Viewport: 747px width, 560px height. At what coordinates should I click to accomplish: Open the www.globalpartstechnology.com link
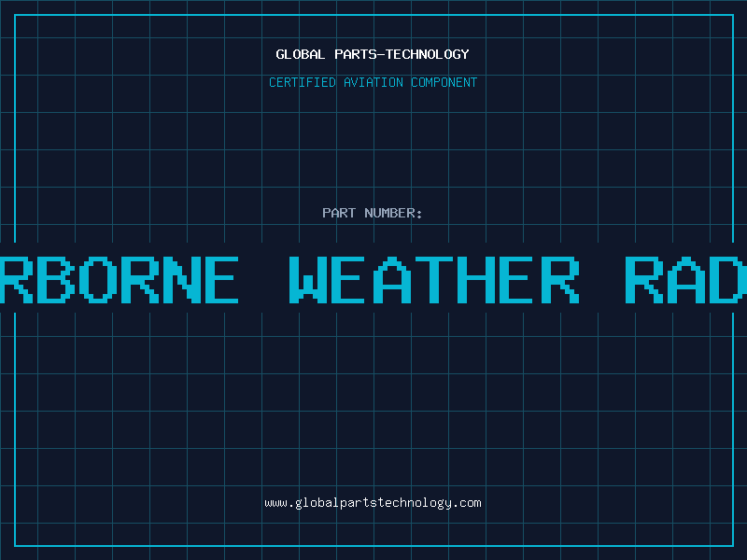tap(373, 503)
